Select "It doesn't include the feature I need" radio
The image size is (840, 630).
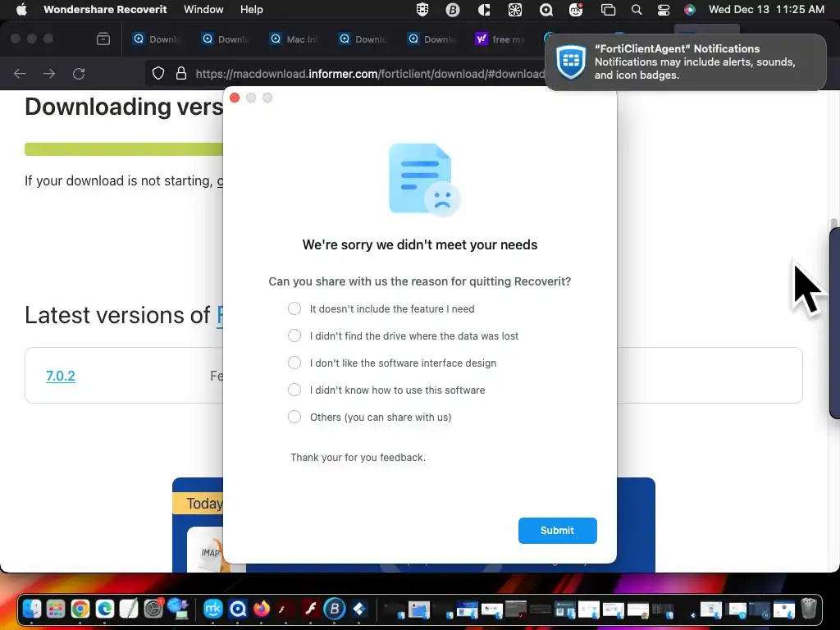point(294,308)
